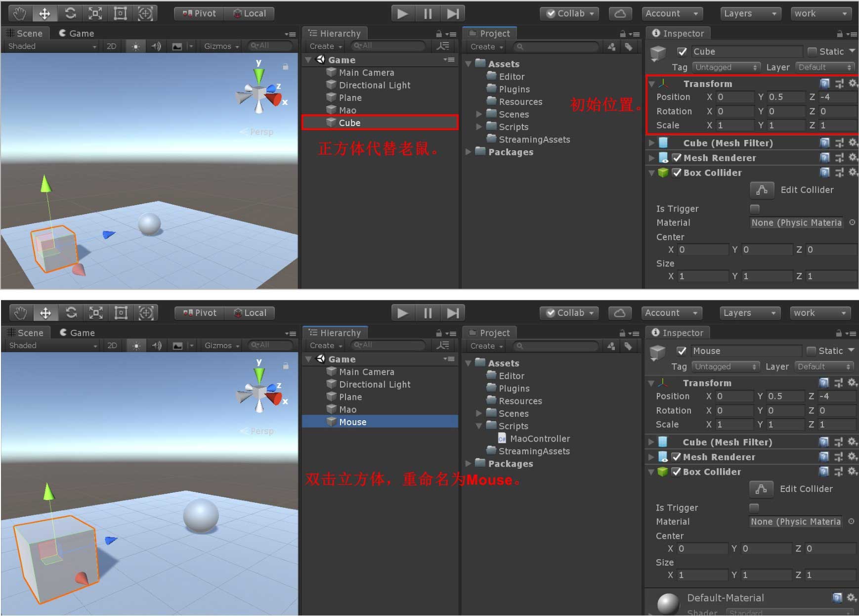
Task: Disable Box Collider checkbox in the Mouse Inspector
Action: coord(676,472)
